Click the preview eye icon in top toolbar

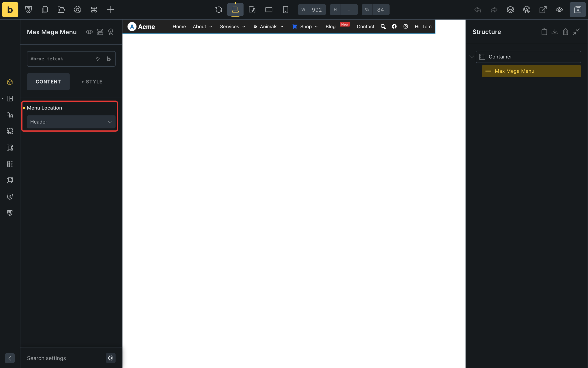pos(559,10)
